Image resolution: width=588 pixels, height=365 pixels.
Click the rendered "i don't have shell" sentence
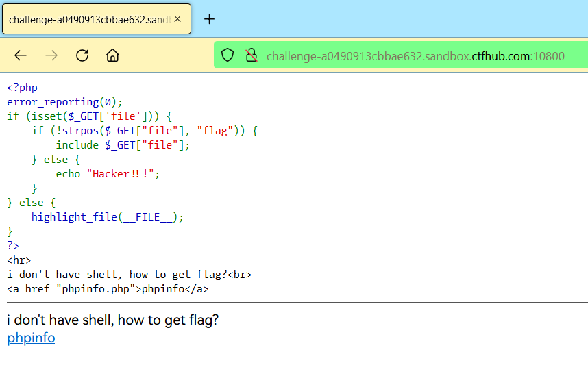click(x=113, y=320)
